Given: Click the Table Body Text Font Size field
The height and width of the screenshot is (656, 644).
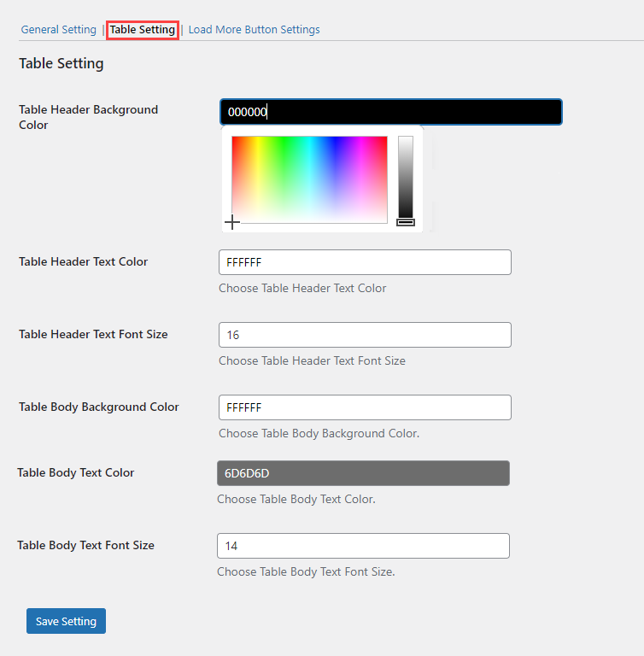Looking at the screenshot, I should pyautogui.click(x=363, y=546).
